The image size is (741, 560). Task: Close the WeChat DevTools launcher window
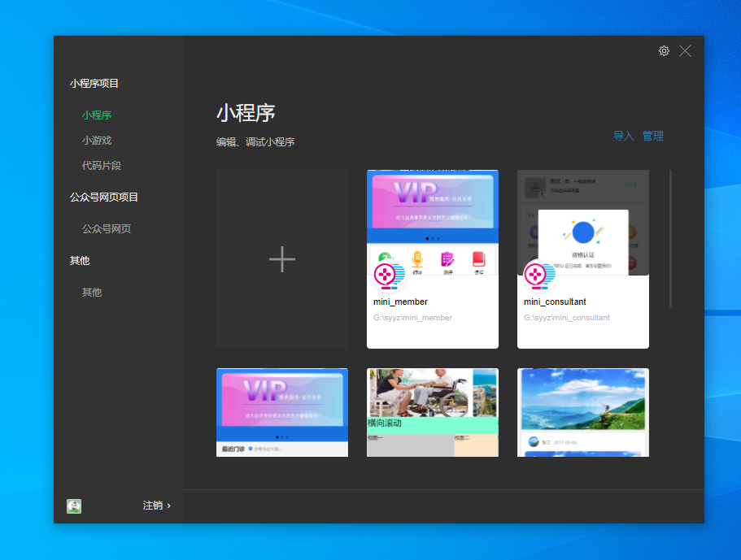pos(685,51)
